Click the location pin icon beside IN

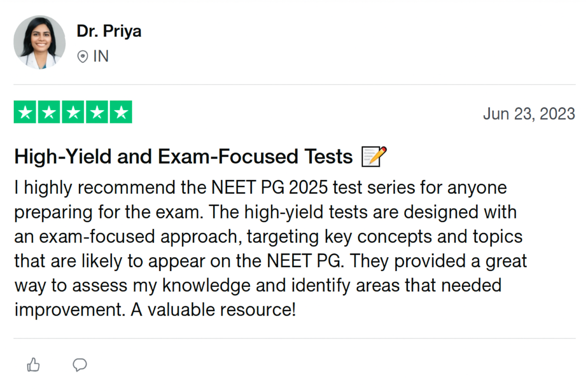83,57
